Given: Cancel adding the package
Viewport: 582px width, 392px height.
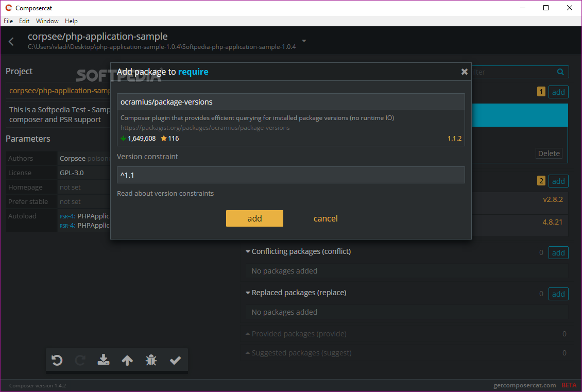Looking at the screenshot, I should (x=326, y=218).
